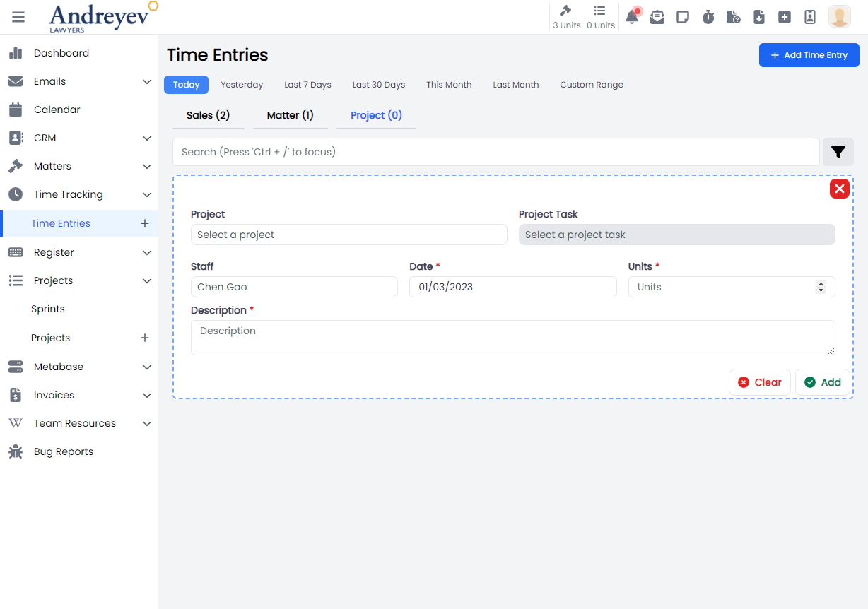Image resolution: width=868 pixels, height=609 pixels.
Task: Click the plus icon beside Time Entries
Action: point(145,223)
